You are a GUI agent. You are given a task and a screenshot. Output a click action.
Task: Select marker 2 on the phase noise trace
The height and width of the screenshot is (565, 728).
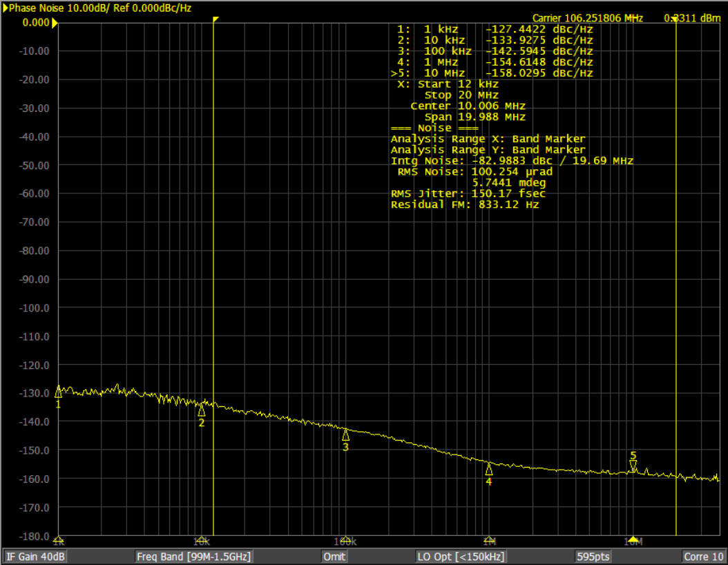click(202, 410)
